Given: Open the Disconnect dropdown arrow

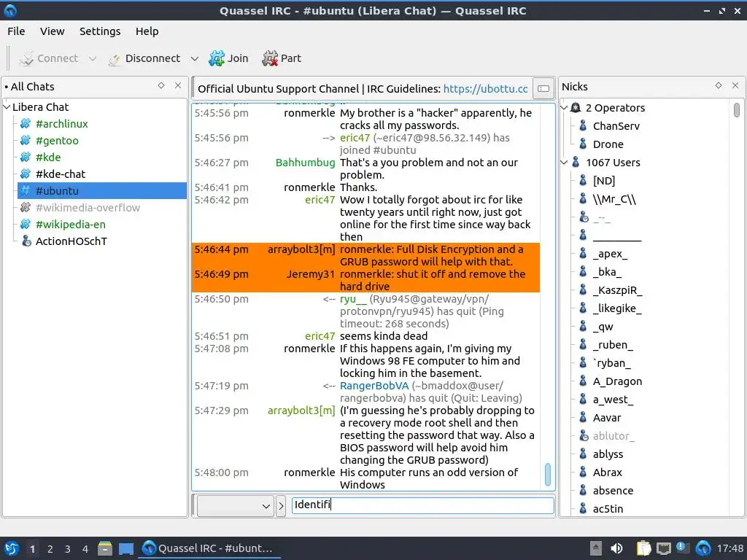Looking at the screenshot, I should click(194, 58).
